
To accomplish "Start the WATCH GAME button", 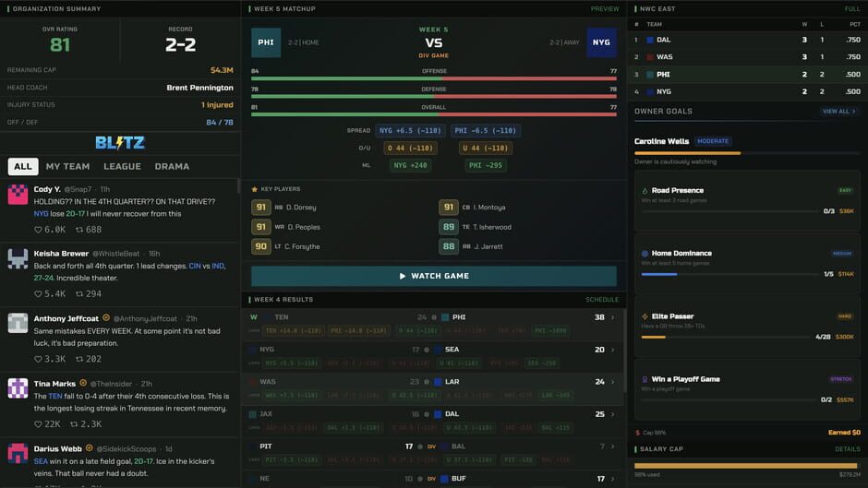I will click(x=434, y=276).
